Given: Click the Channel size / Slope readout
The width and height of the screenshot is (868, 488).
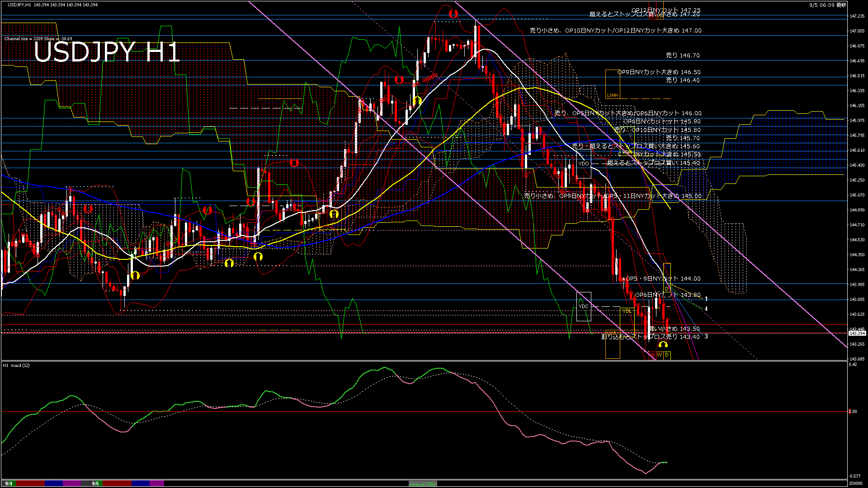Looking at the screenshot, I should 38,39.
